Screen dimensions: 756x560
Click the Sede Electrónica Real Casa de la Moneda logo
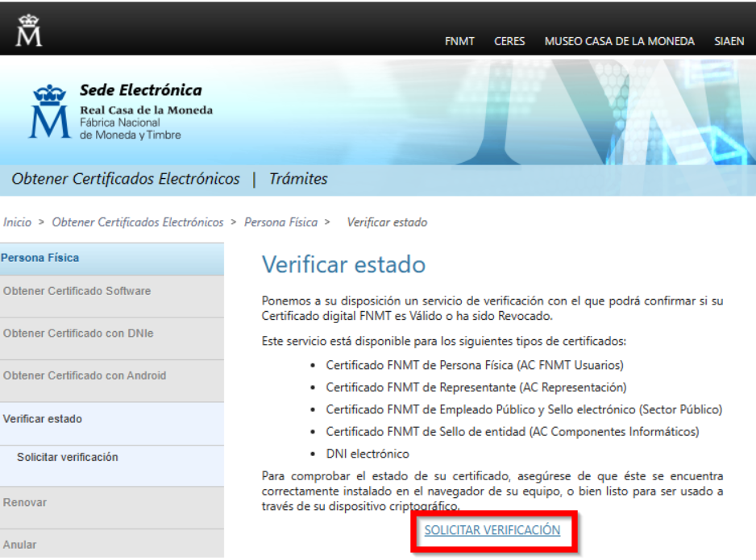pyautogui.click(x=121, y=111)
